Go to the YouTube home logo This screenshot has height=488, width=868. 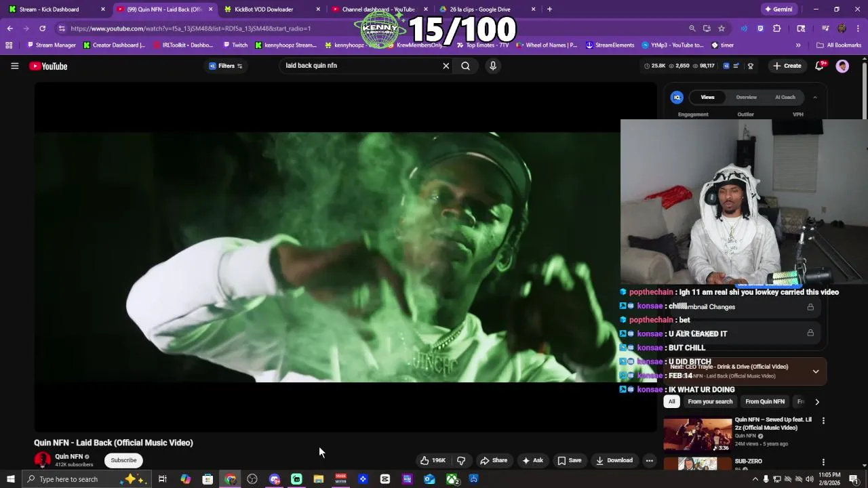click(48, 66)
